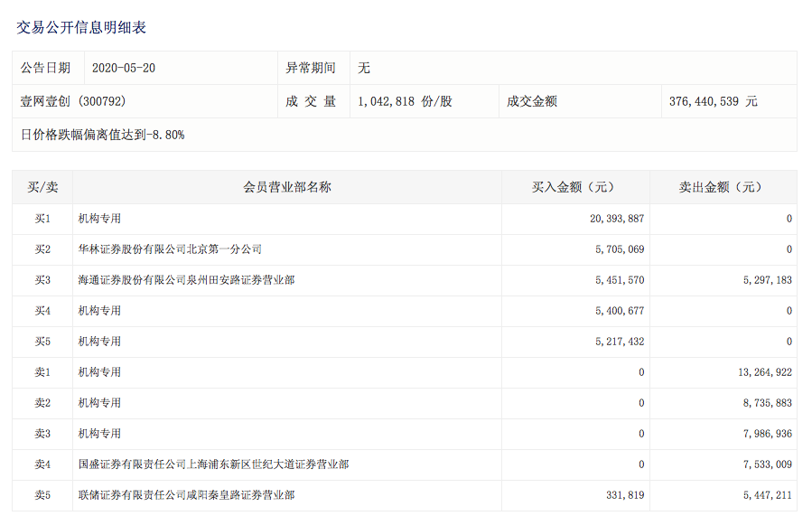The height and width of the screenshot is (516, 812).
Task: Sort by 卖出金额（元） column header
Action: click(722, 187)
